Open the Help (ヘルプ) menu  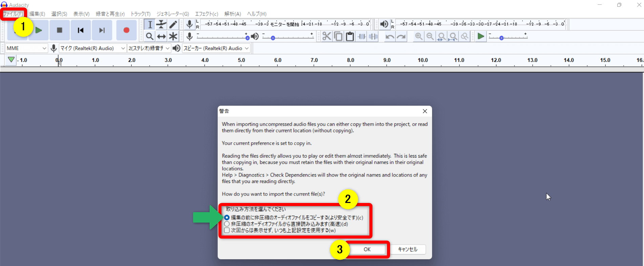click(257, 14)
